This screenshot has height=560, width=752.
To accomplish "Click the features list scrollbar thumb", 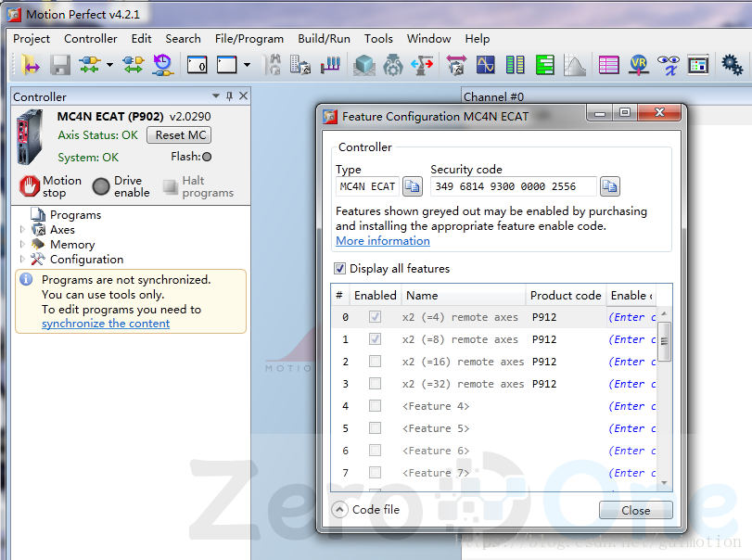I will (x=664, y=341).
